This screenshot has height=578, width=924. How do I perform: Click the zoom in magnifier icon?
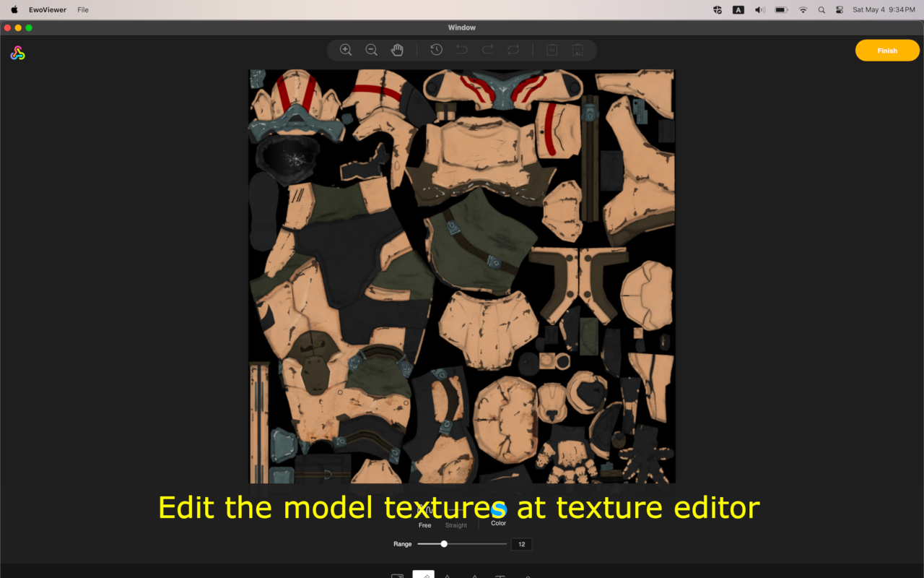(x=346, y=50)
